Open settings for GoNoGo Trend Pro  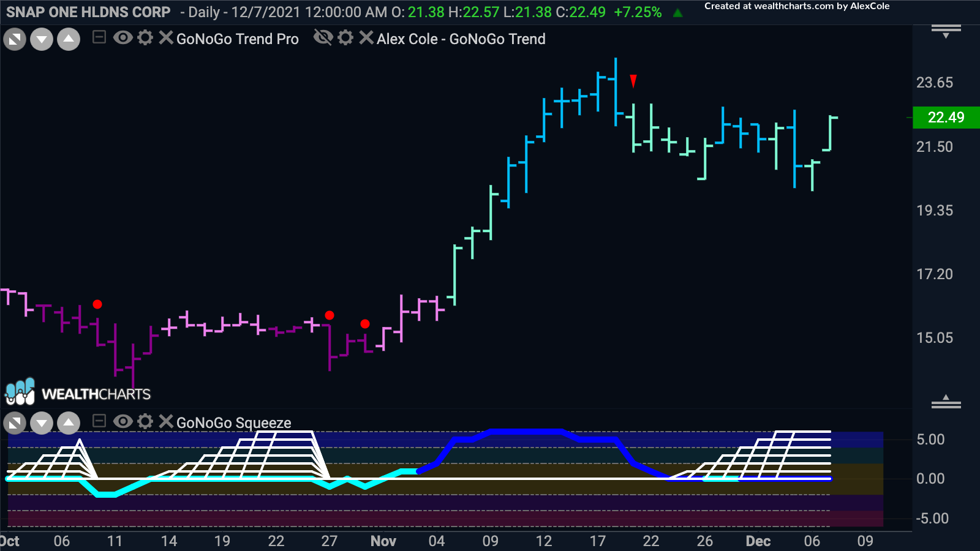pyautogui.click(x=145, y=38)
